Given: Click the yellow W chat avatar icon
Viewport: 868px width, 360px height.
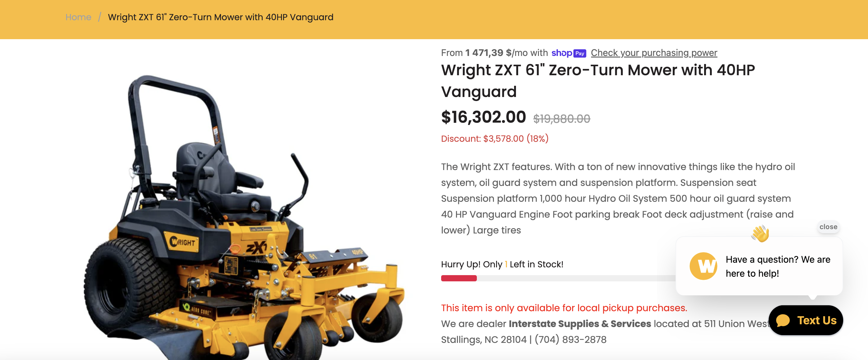Looking at the screenshot, I should [703, 266].
